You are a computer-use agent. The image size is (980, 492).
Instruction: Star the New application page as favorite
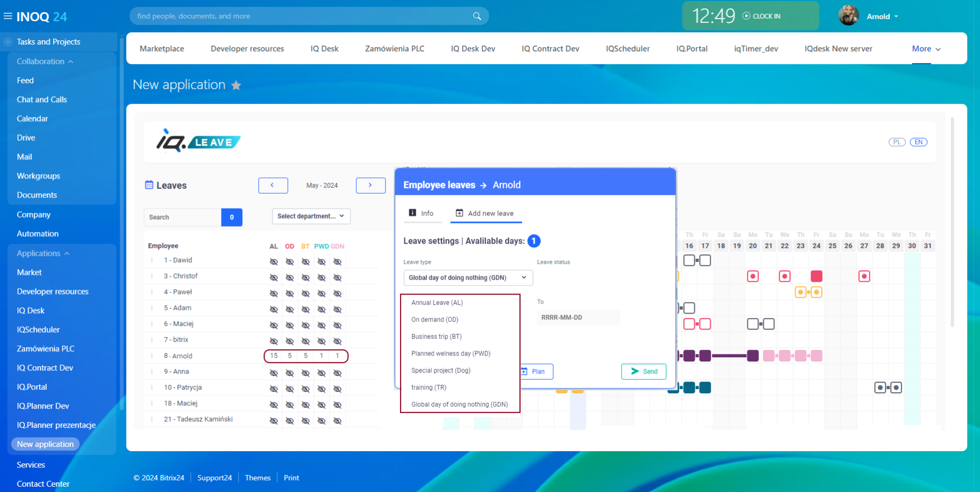point(236,85)
